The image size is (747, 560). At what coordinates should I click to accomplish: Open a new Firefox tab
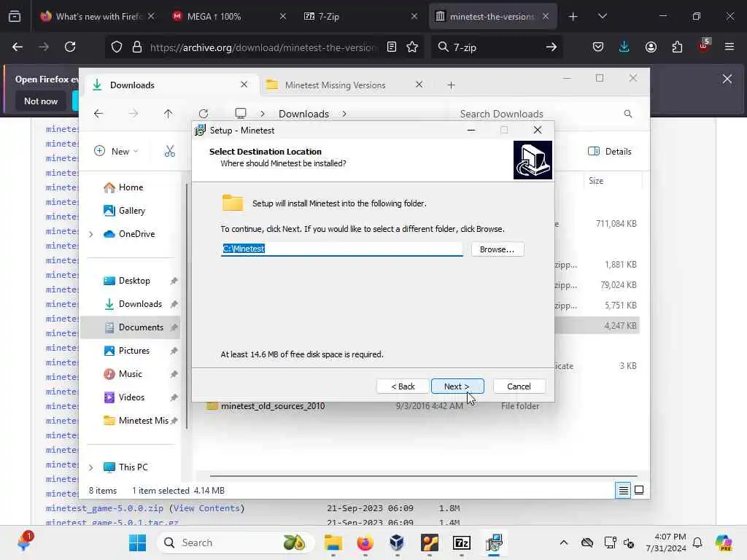573,17
